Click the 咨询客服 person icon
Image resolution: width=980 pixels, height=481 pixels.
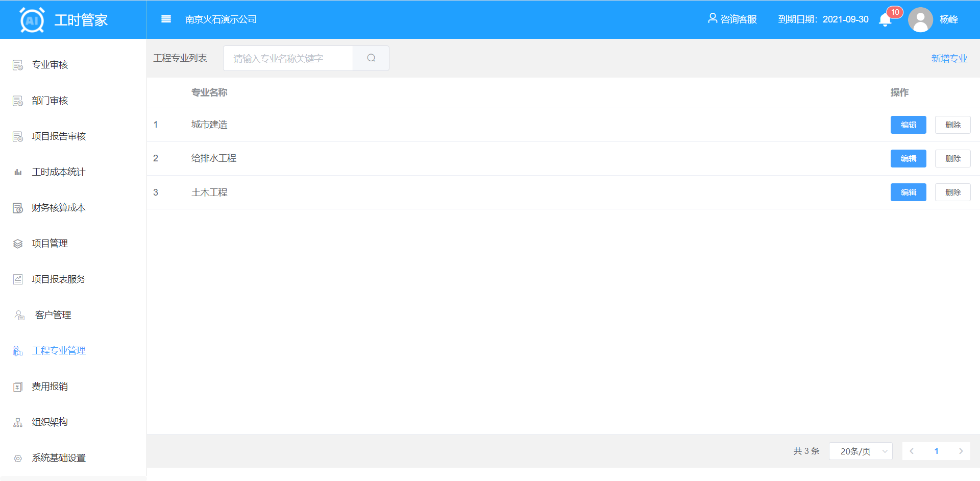pos(713,19)
